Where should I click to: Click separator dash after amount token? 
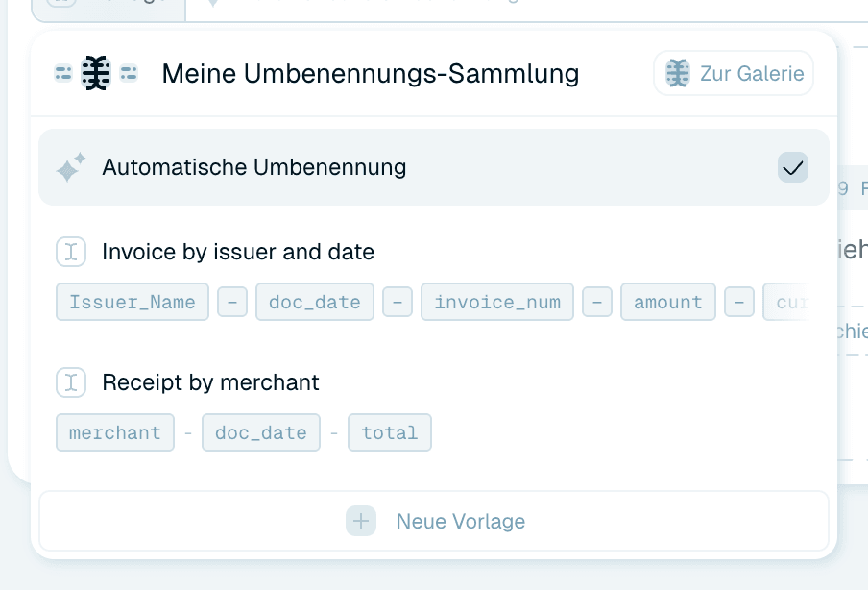click(739, 302)
